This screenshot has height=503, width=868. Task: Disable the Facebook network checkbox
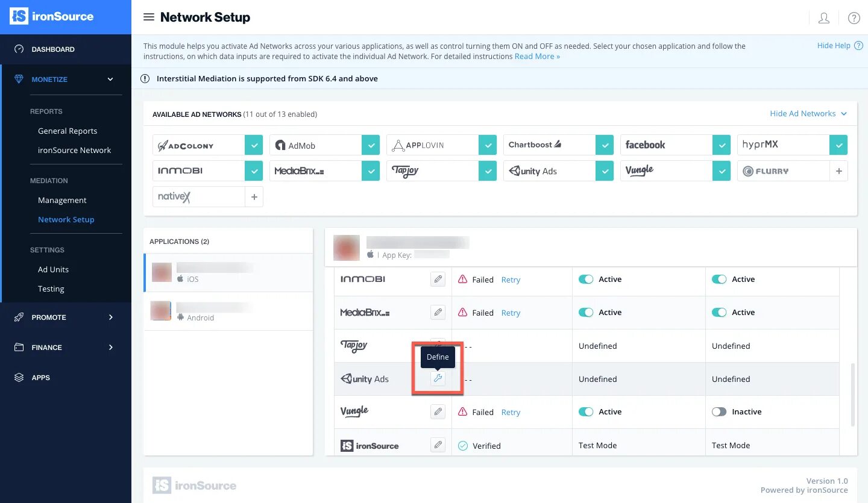tap(722, 145)
